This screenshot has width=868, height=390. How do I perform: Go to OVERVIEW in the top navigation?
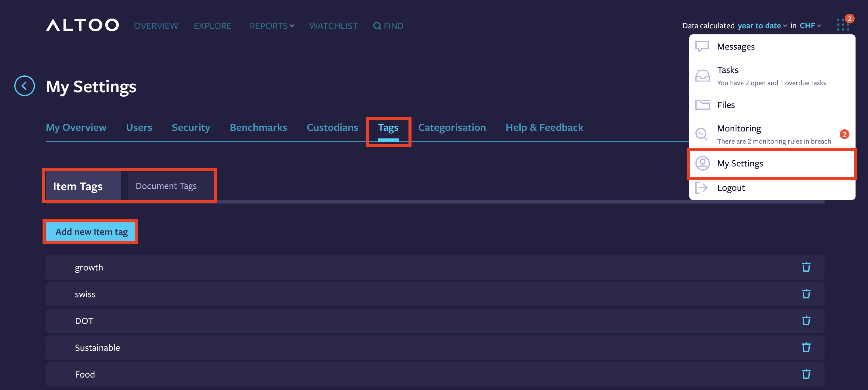coord(156,26)
